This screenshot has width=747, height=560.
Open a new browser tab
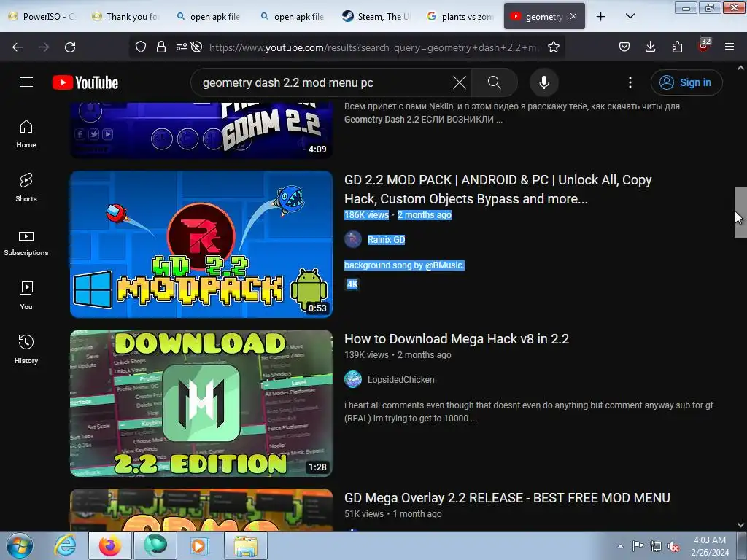pyautogui.click(x=601, y=17)
